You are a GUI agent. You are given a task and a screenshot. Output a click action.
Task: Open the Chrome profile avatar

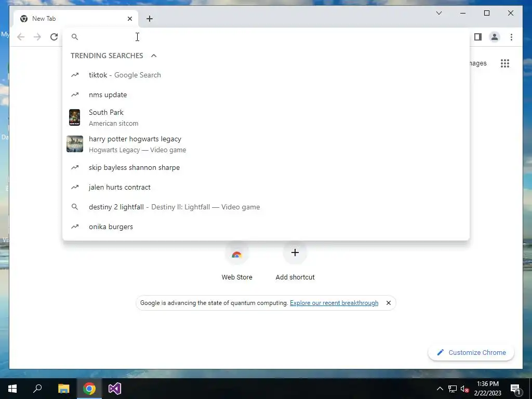[x=495, y=37]
